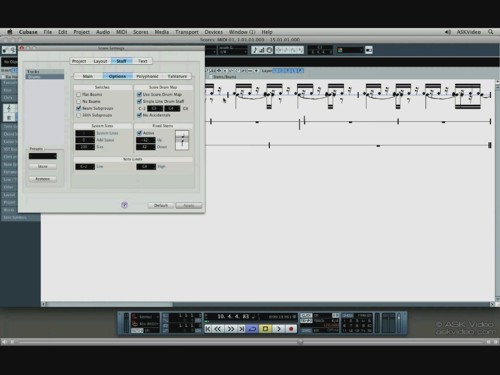Viewport: 500px width, 375px height.
Task: Open the Media menu
Action: pyautogui.click(x=162, y=32)
